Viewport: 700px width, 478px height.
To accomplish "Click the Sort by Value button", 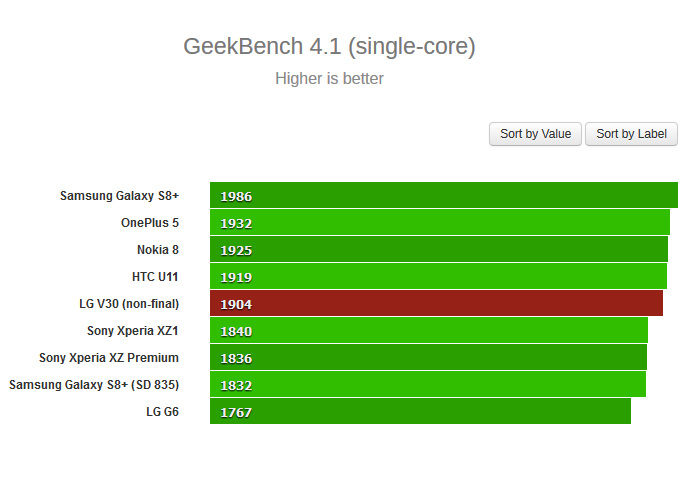I will (535, 134).
